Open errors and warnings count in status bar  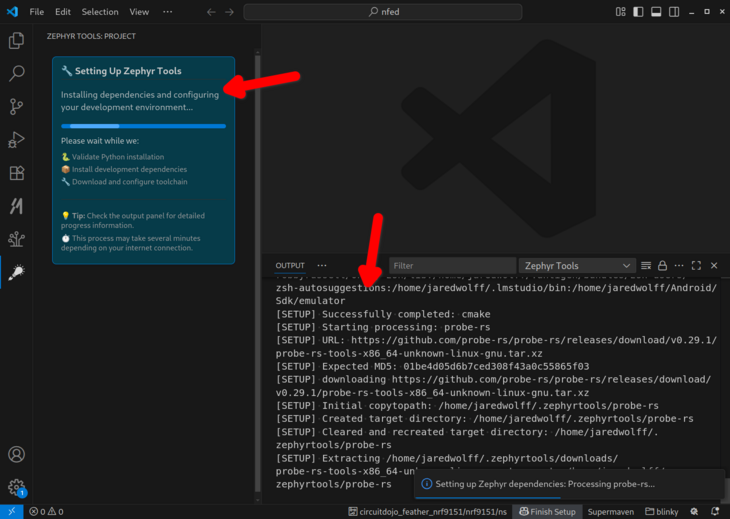click(x=46, y=512)
